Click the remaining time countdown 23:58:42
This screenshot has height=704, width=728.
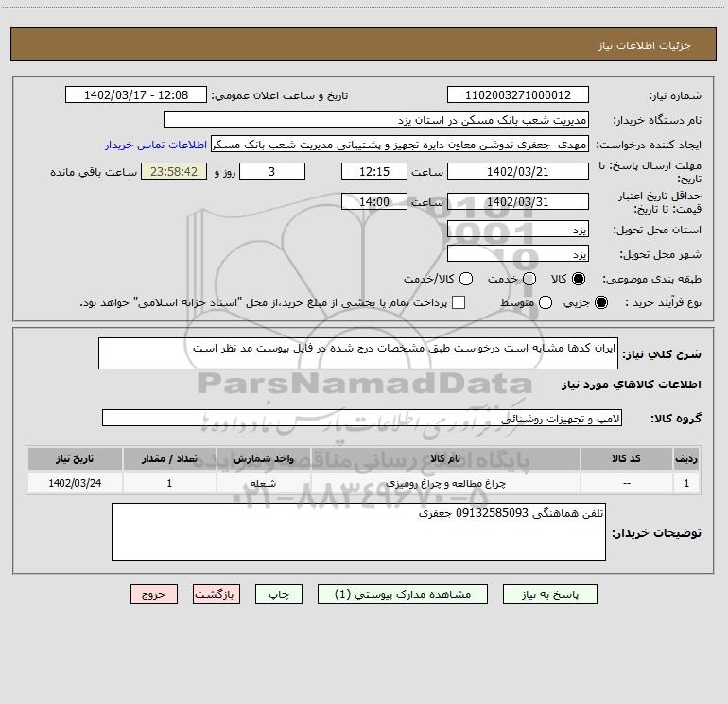(174, 171)
